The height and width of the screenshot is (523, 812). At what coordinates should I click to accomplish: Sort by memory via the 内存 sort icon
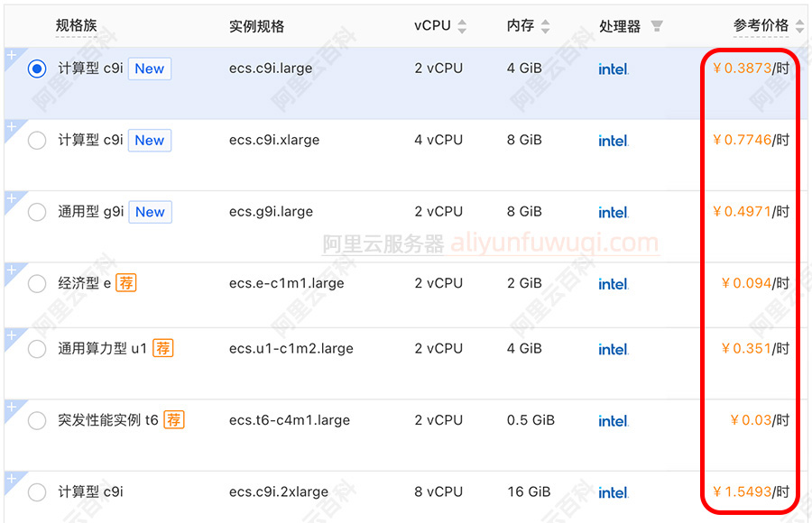coord(543,26)
